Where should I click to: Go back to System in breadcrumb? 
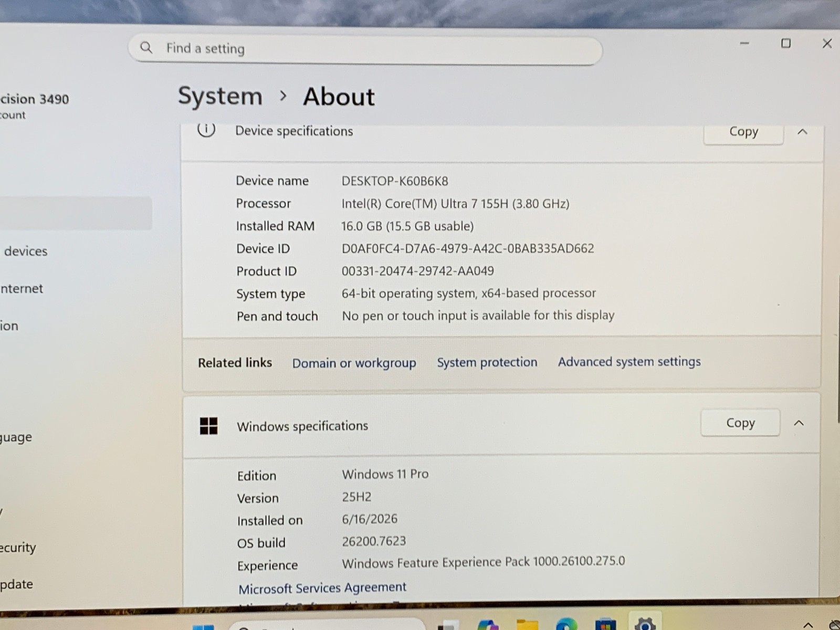[x=220, y=96]
